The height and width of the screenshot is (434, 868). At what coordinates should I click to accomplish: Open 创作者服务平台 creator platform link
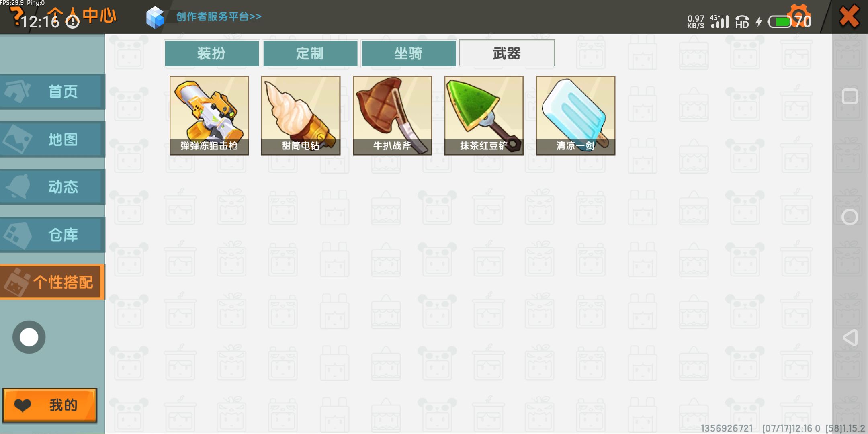(219, 17)
